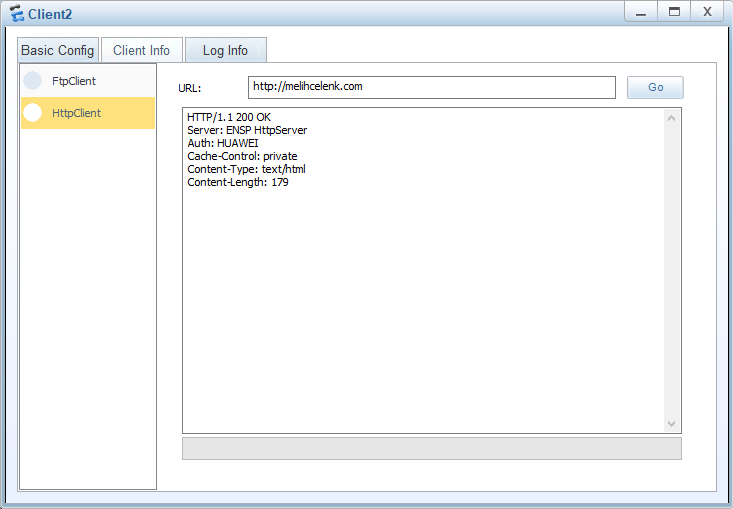
Task: Click the "HTTP/1.1 200 OK" response line
Action: (228, 118)
